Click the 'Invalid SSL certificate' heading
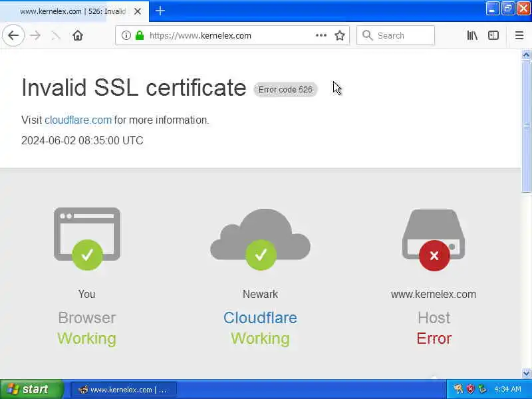This screenshot has width=532, height=399. [x=134, y=88]
